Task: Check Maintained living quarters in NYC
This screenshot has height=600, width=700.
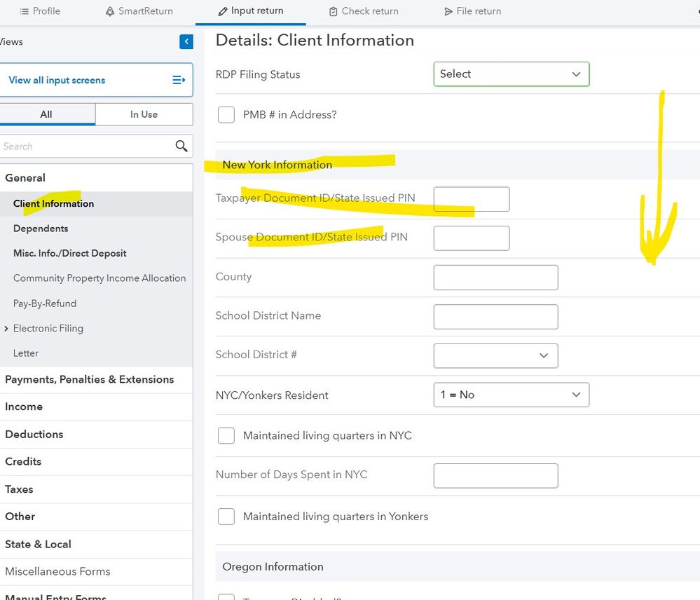Action: coord(226,435)
